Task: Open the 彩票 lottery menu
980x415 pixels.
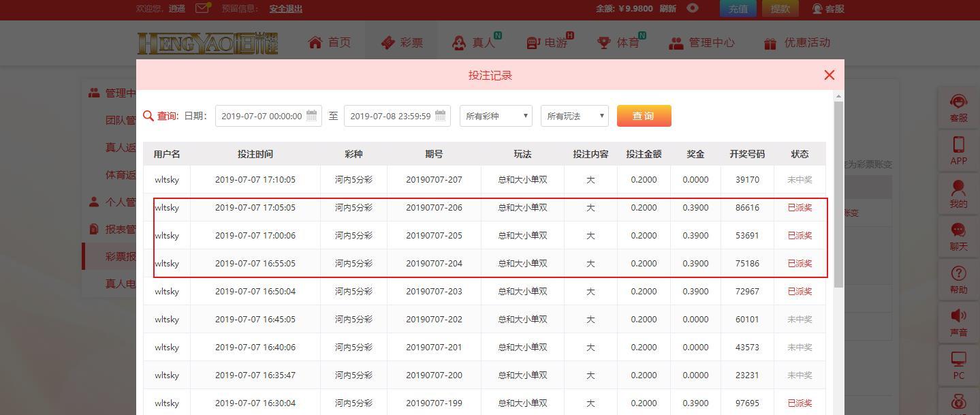Action: pos(402,42)
